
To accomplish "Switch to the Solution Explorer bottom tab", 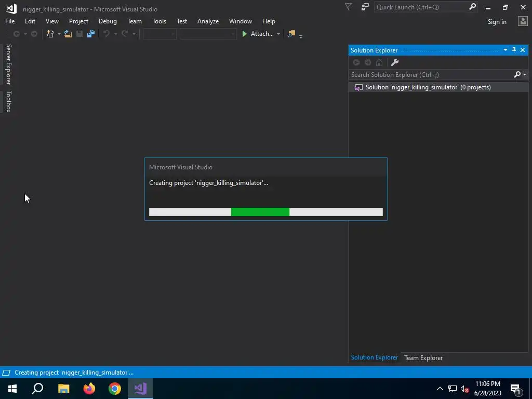I will (374, 357).
